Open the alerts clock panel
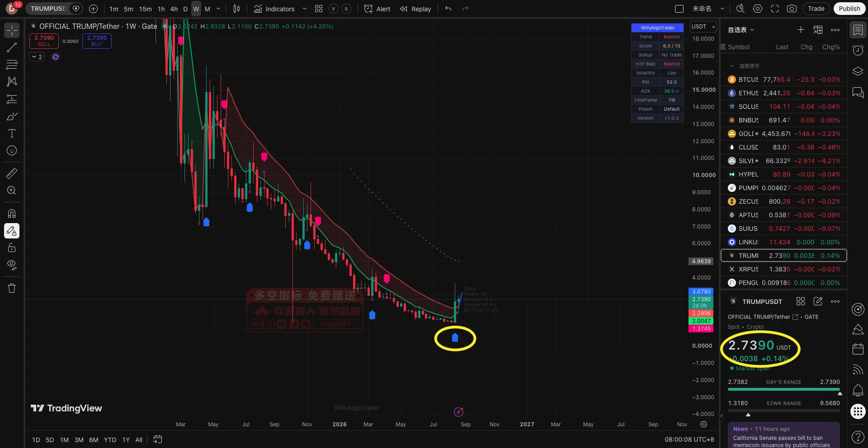The width and height of the screenshot is (868, 448). [x=858, y=50]
